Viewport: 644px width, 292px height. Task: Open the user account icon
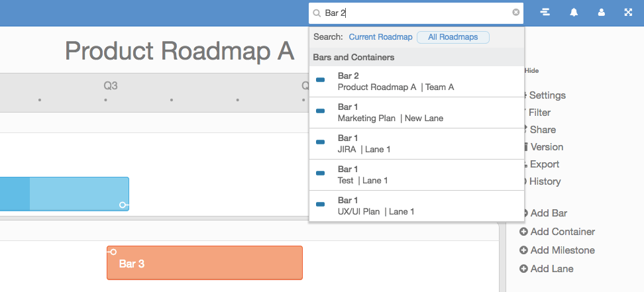pos(601,13)
